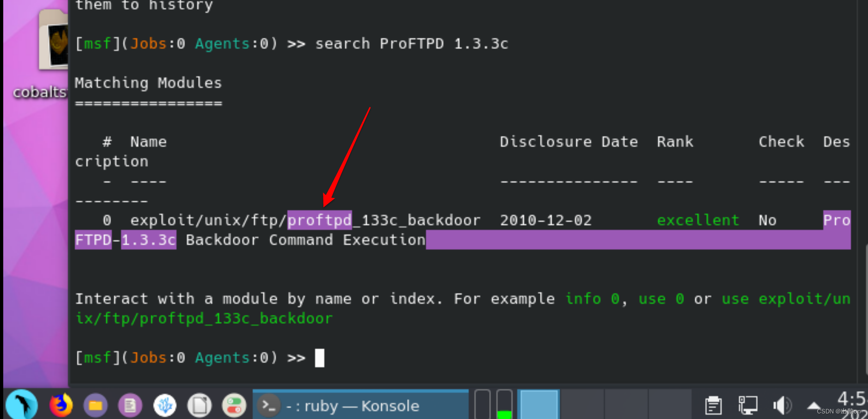Click the blue coral-shaped launcher icon
The image size is (868, 419).
point(165,406)
